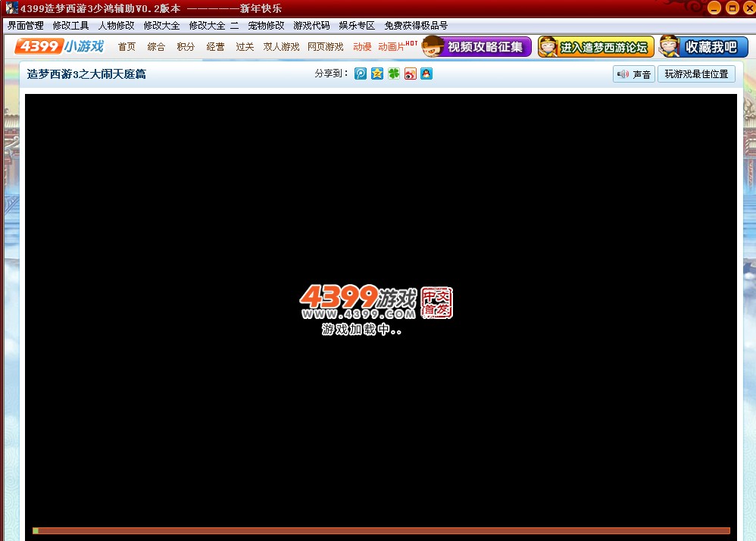Click the 收藏我吧 button

click(x=704, y=46)
